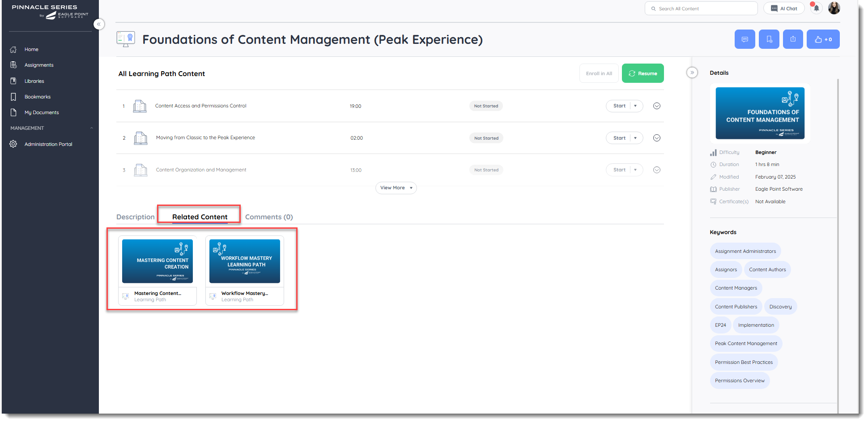This screenshot has width=868, height=423.
Task: Click the Pinnacle Series logo
Action: 50,12
